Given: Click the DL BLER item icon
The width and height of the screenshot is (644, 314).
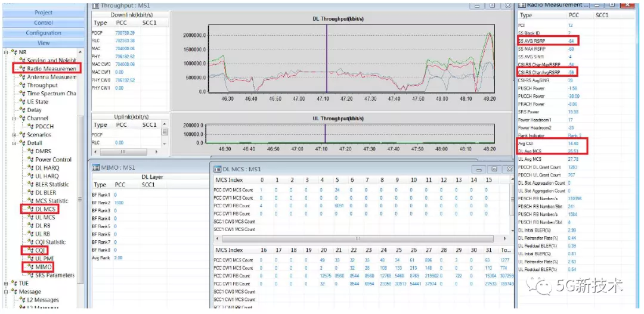Looking at the screenshot, I should tap(30, 192).
